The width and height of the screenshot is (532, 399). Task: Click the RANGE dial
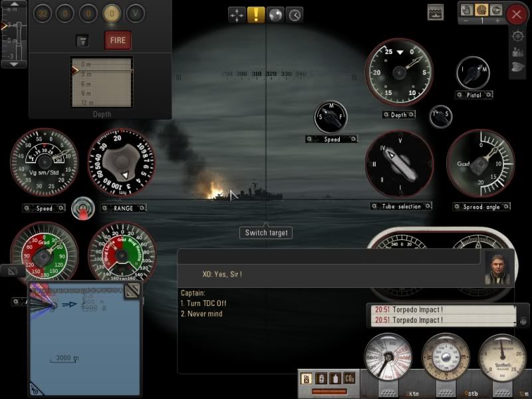point(122,162)
